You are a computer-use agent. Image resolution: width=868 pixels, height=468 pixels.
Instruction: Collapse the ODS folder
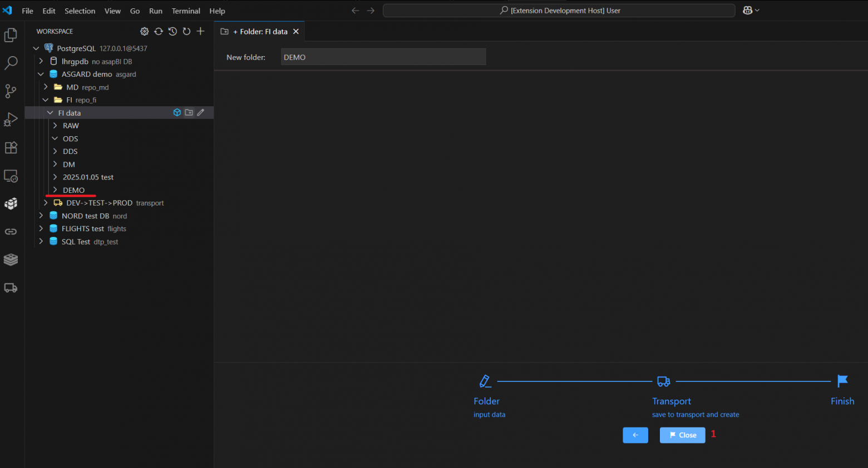55,138
